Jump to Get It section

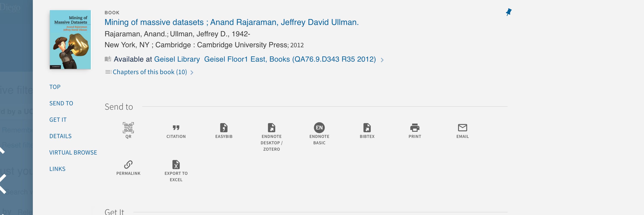[58, 120]
